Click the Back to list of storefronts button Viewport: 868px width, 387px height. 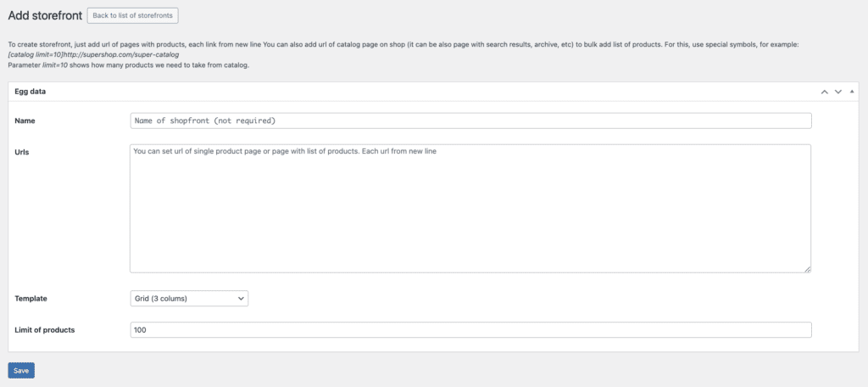(132, 15)
